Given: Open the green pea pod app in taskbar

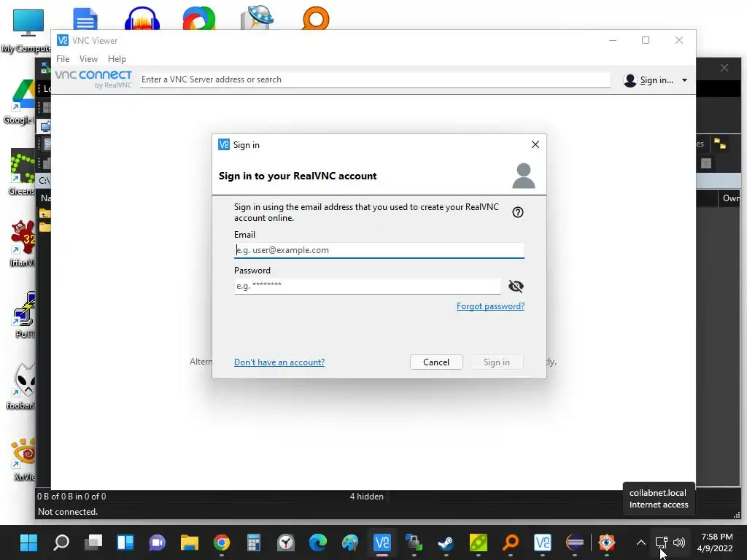Looking at the screenshot, I should [x=479, y=542].
